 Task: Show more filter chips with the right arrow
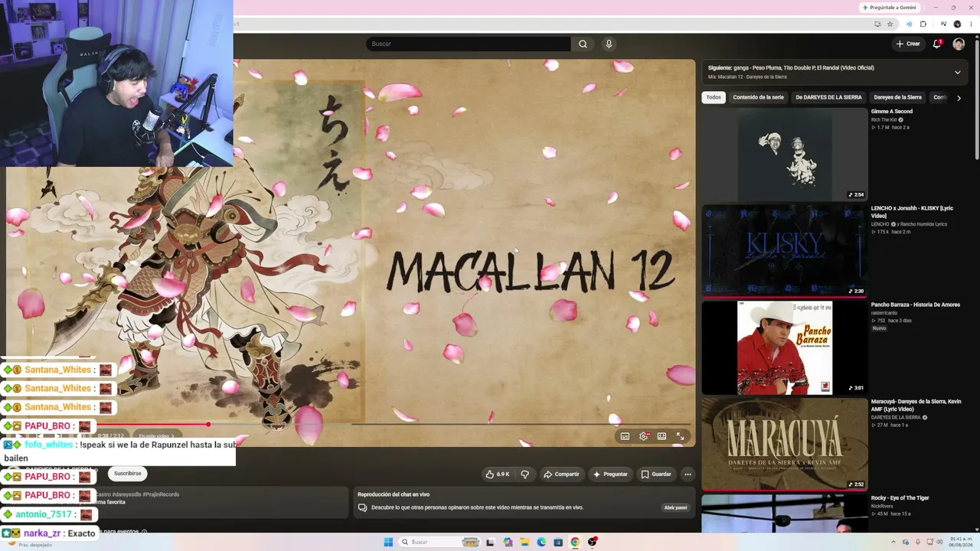pos(959,98)
